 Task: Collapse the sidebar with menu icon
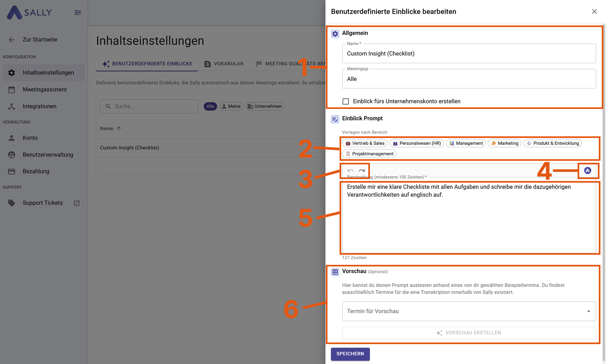coord(78,12)
